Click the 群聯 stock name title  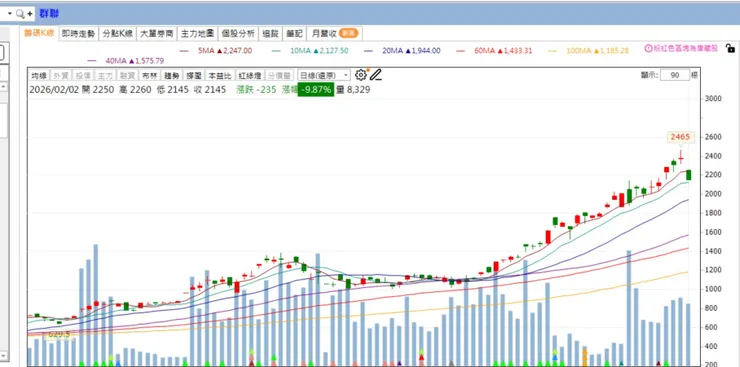[x=49, y=14]
